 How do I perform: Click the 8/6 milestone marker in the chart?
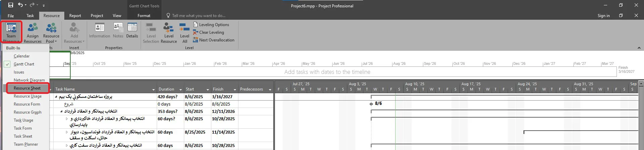(371, 104)
